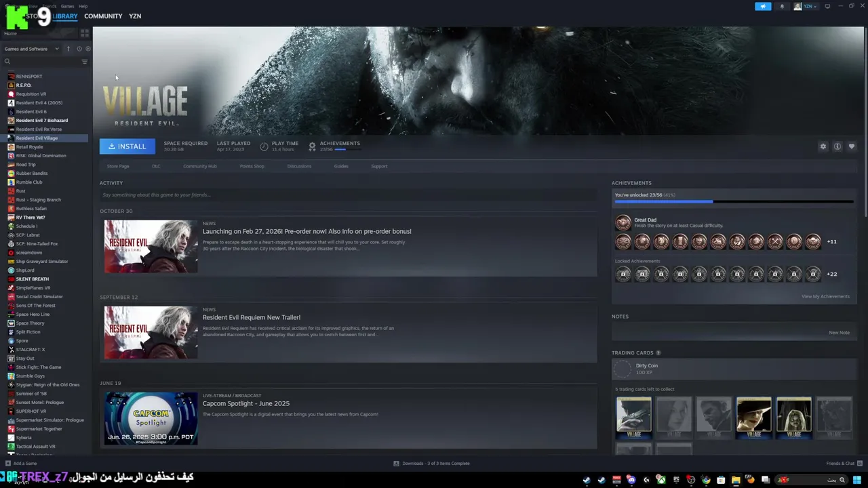Open the Downloads status icon

click(x=397, y=464)
